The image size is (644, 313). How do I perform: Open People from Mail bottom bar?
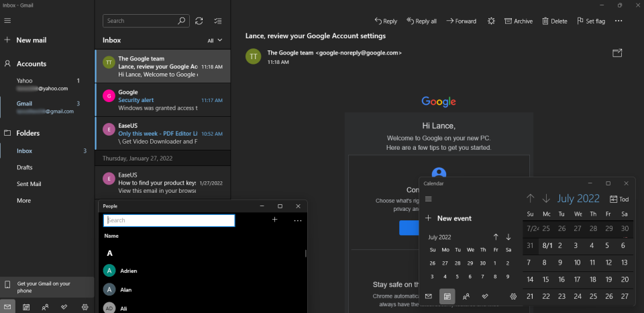pos(45,306)
